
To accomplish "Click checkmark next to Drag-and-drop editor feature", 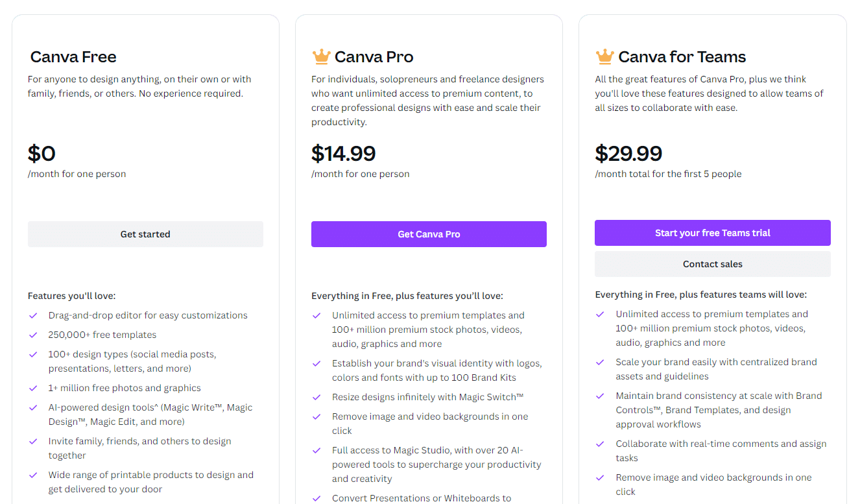I will tap(33, 315).
